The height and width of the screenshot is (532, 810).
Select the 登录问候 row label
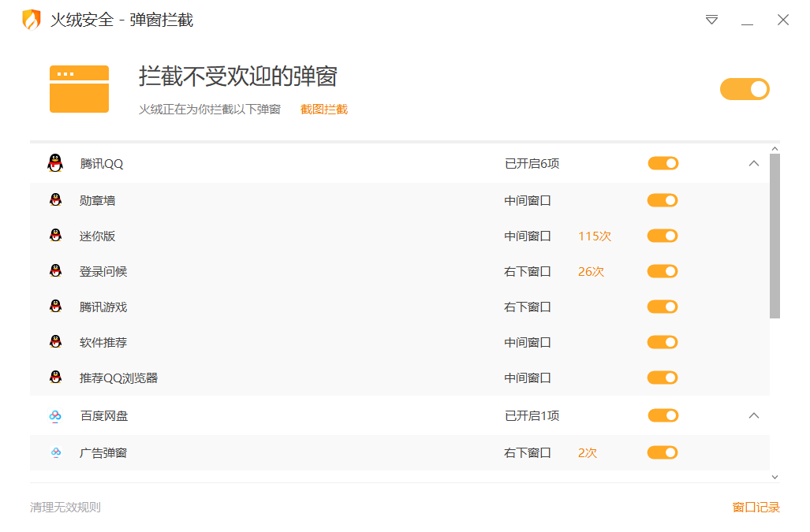click(x=103, y=272)
